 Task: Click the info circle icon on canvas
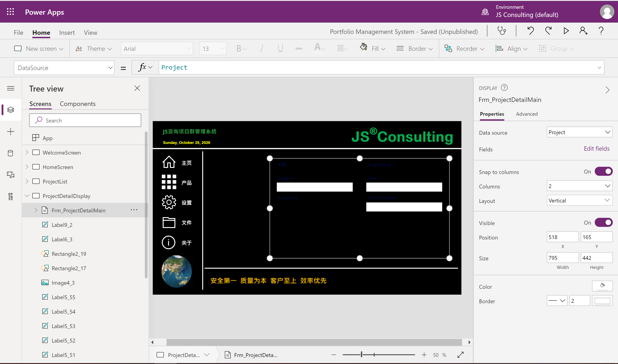[169, 242]
